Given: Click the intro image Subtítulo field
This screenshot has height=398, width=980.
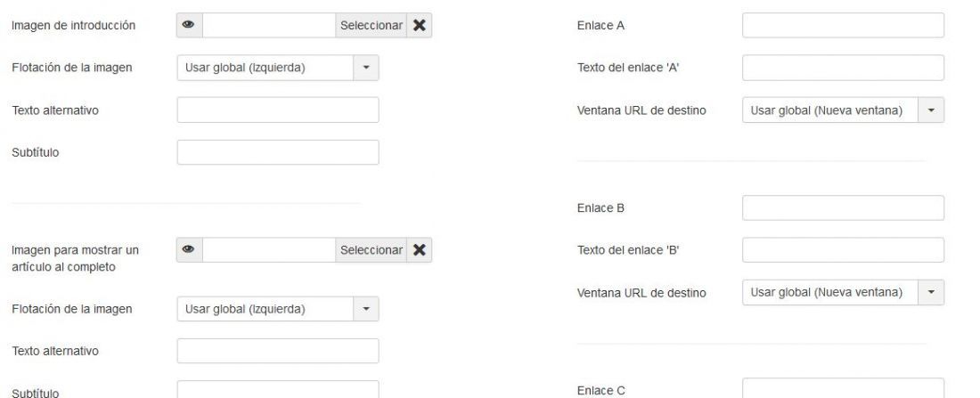Looking at the screenshot, I should (277, 152).
